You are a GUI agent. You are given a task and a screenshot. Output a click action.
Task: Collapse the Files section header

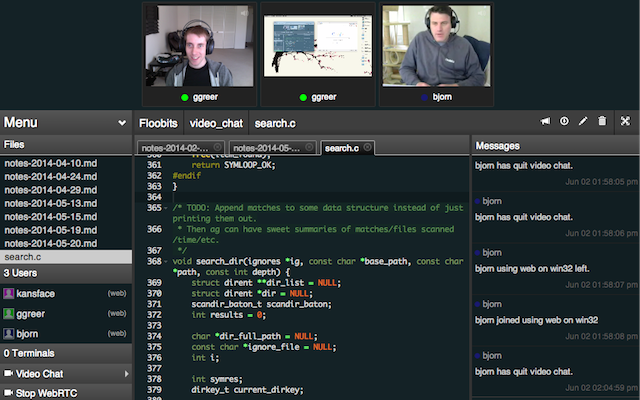click(66, 144)
